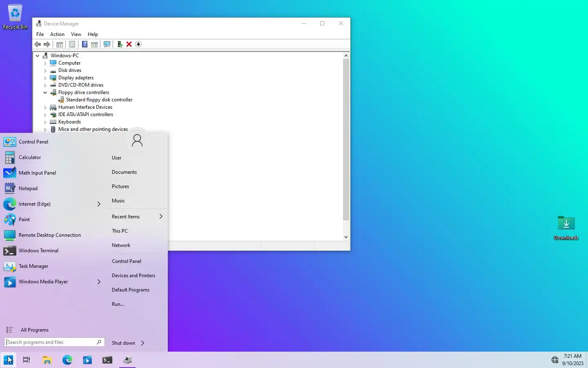588x368 pixels.
Task: Open Windows Media Player submenu arrow
Action: [x=99, y=282]
